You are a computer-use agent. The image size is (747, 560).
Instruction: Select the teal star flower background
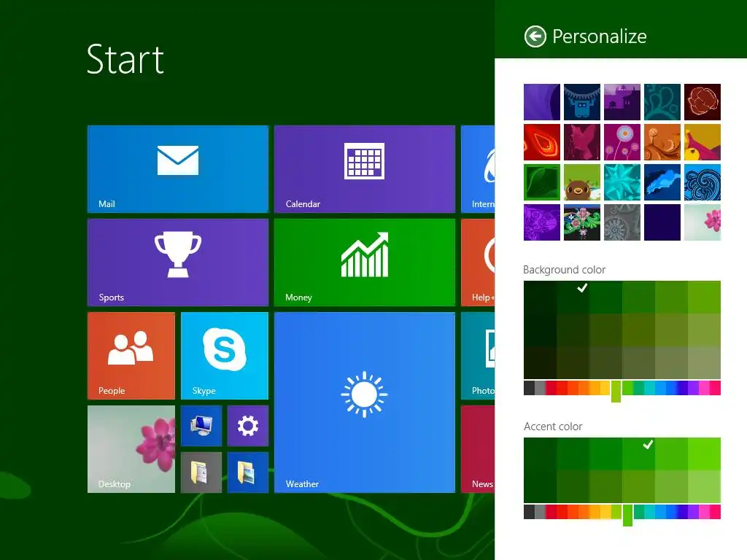pos(622,182)
